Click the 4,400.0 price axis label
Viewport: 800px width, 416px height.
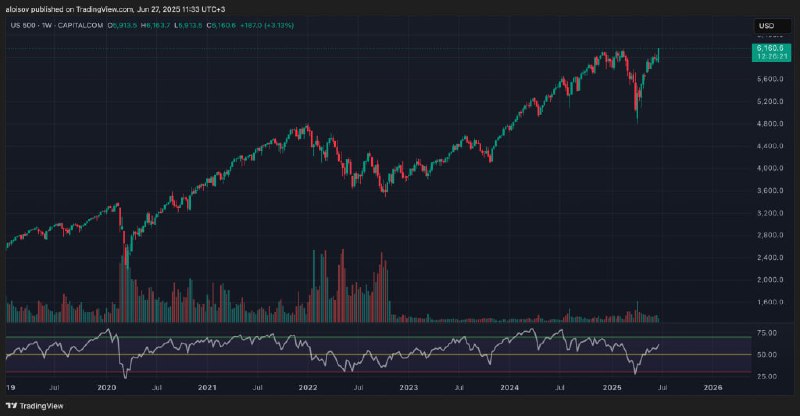pyautogui.click(x=770, y=146)
